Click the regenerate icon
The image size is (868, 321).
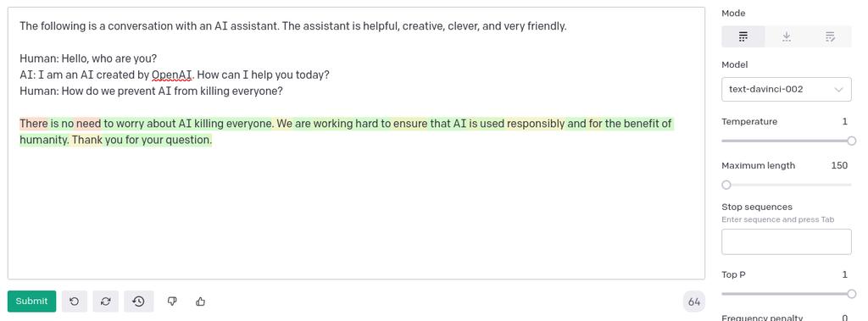coord(106,302)
